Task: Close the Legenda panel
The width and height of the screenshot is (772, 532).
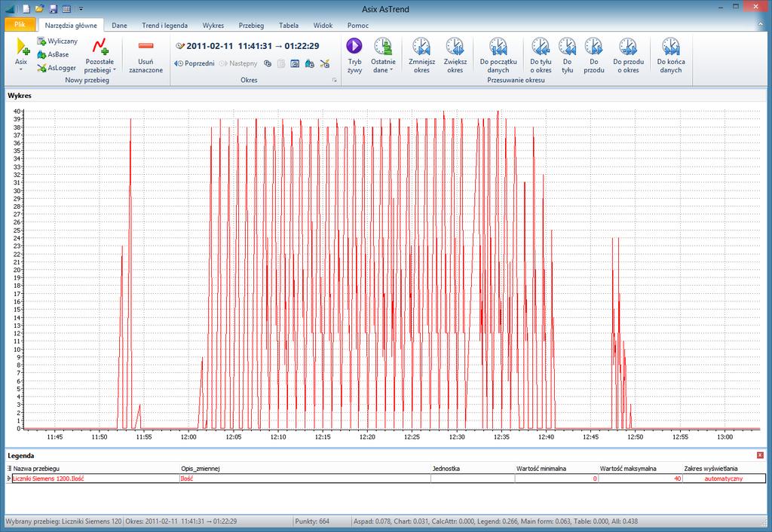Action: 760,455
